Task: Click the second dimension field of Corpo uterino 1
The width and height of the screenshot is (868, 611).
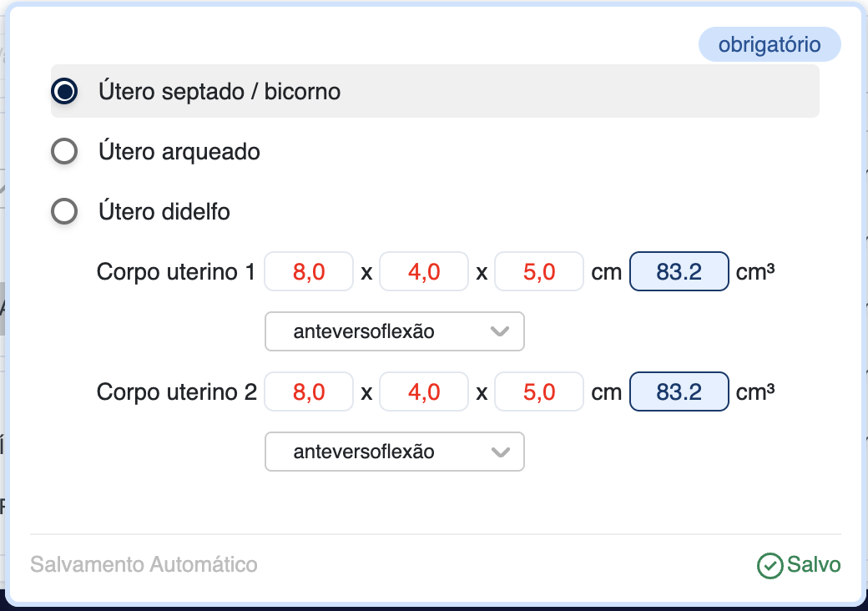Action: click(424, 272)
